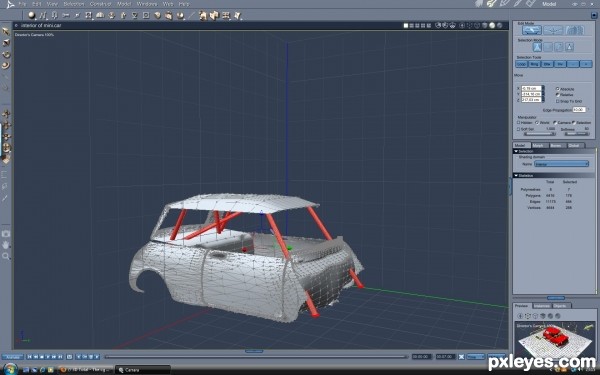Select the Relative radio button
This screenshot has height=375, width=600.
pyautogui.click(x=558, y=95)
